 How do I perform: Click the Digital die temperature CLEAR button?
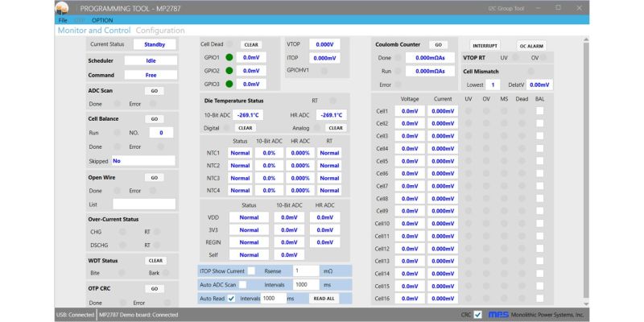click(246, 128)
